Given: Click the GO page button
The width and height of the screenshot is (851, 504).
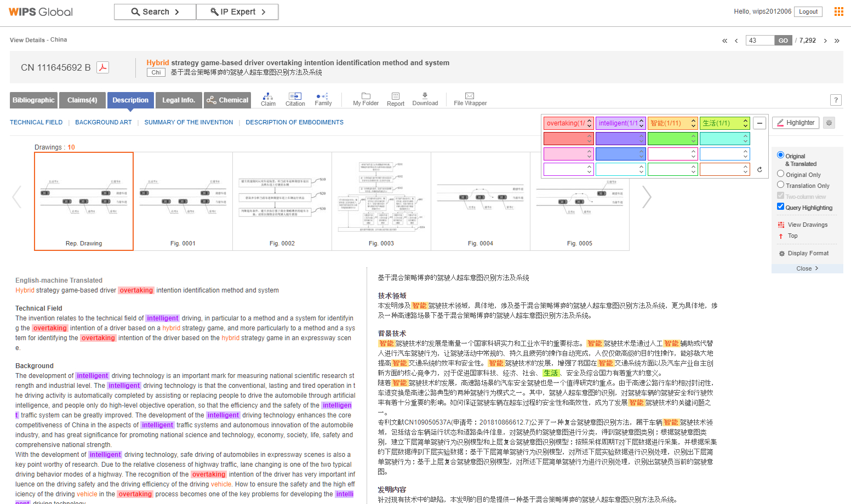Looking at the screenshot, I should [783, 41].
